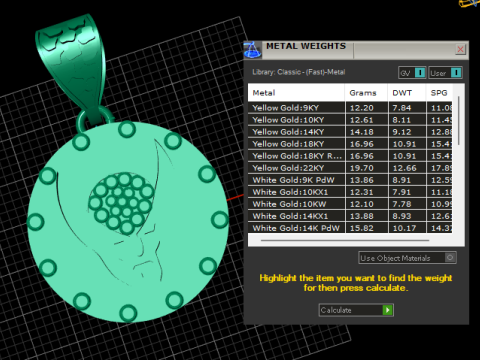Click the Calculate button

coord(356,310)
